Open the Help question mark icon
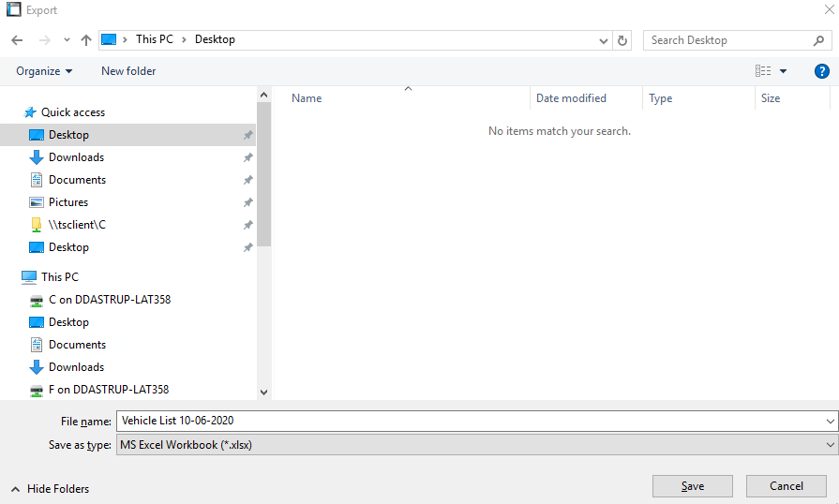Image resolution: width=839 pixels, height=504 pixels. coord(821,71)
